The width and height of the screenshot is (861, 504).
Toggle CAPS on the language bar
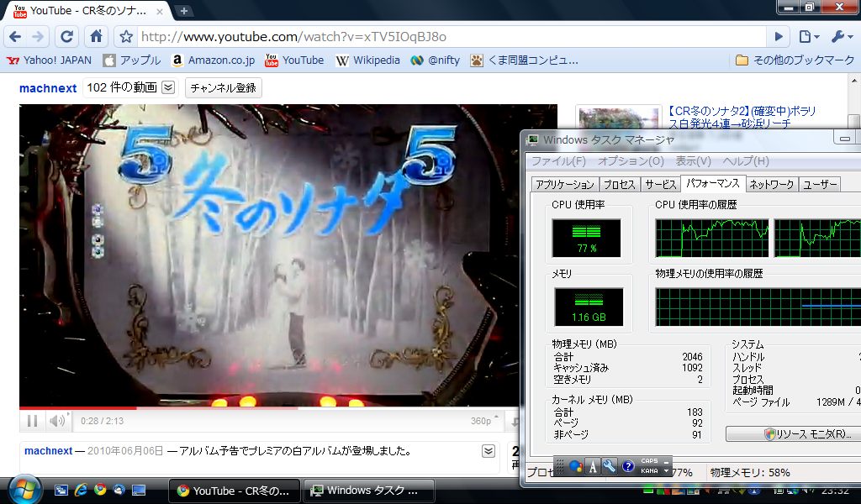650,461
